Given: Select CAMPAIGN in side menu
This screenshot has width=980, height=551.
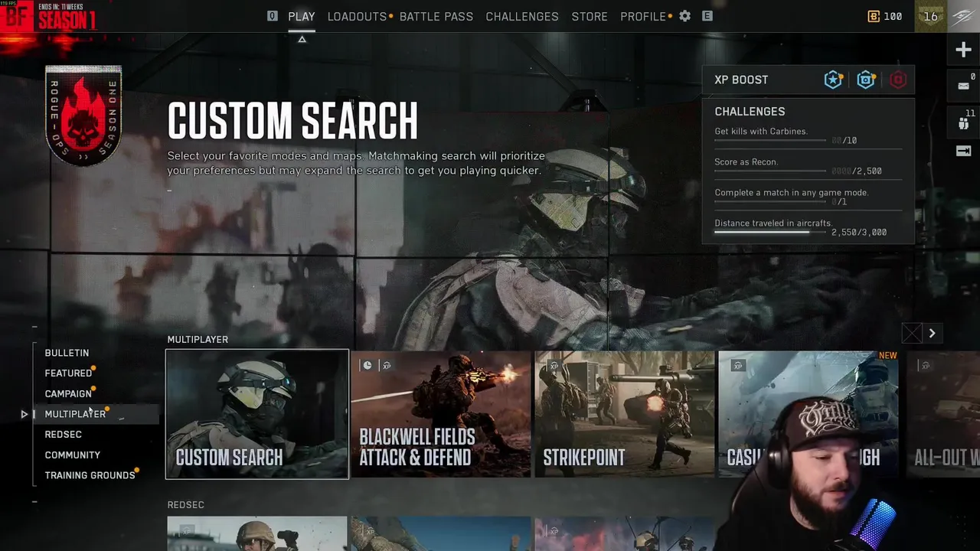Looking at the screenshot, I should [68, 393].
